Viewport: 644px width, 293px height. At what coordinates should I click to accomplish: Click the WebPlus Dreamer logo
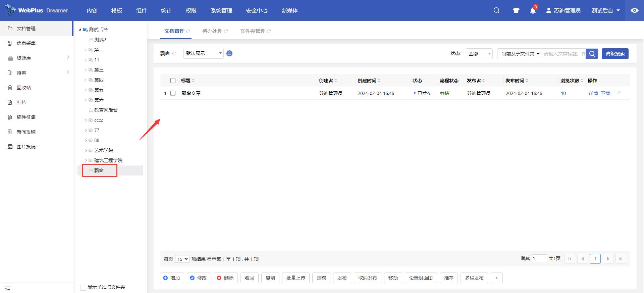click(37, 10)
